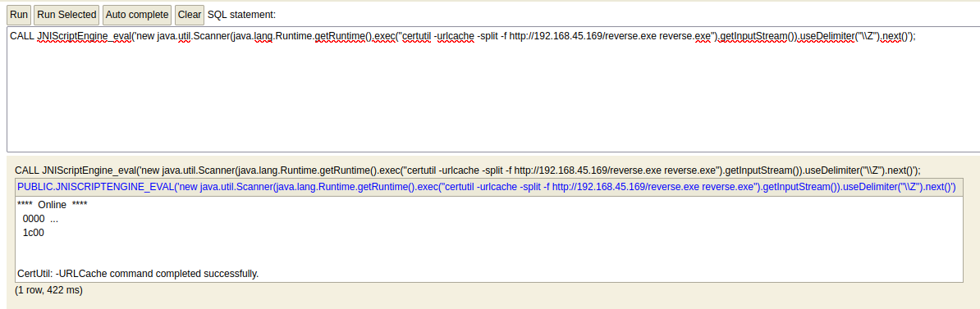
Task: Focus the SQL statement text area
Action: point(493,89)
